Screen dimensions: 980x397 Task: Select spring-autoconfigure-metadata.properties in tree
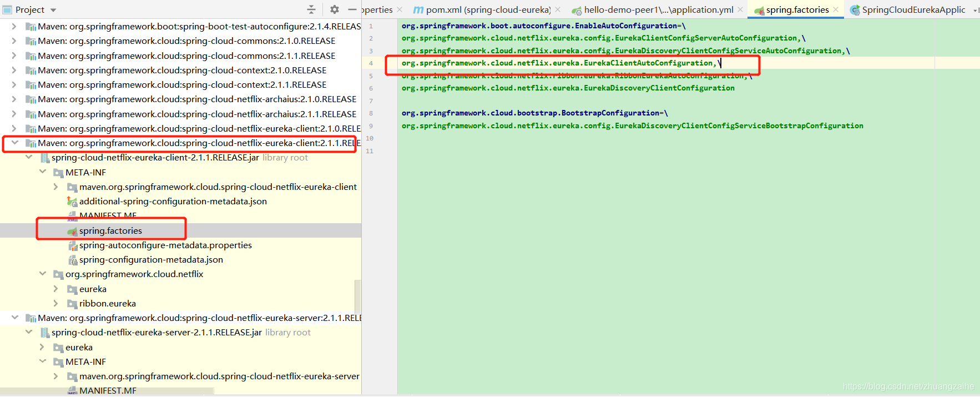(165, 245)
